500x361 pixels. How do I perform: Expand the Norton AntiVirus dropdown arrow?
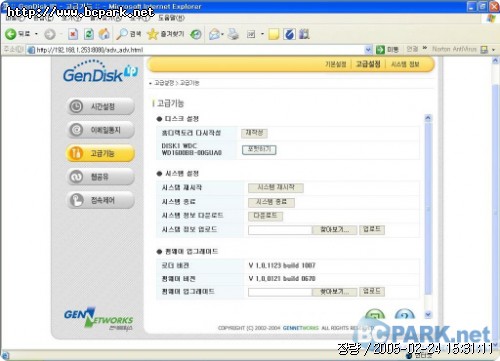[494, 50]
